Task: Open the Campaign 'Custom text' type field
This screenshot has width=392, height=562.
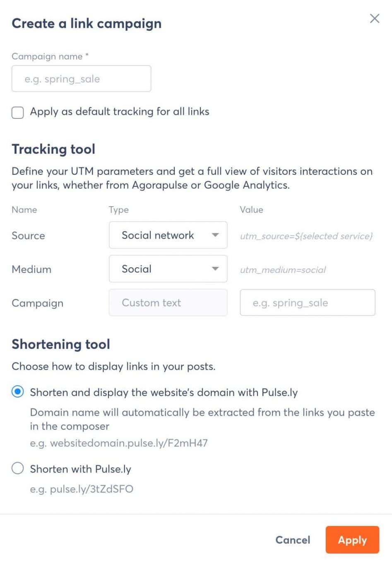Action: pos(168,303)
